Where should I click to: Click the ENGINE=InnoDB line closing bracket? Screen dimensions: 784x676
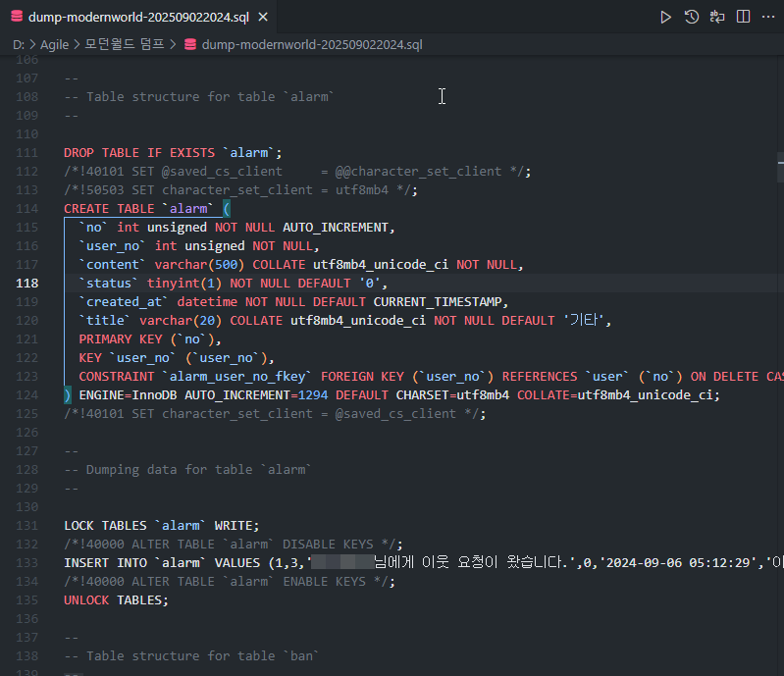pos(68,395)
